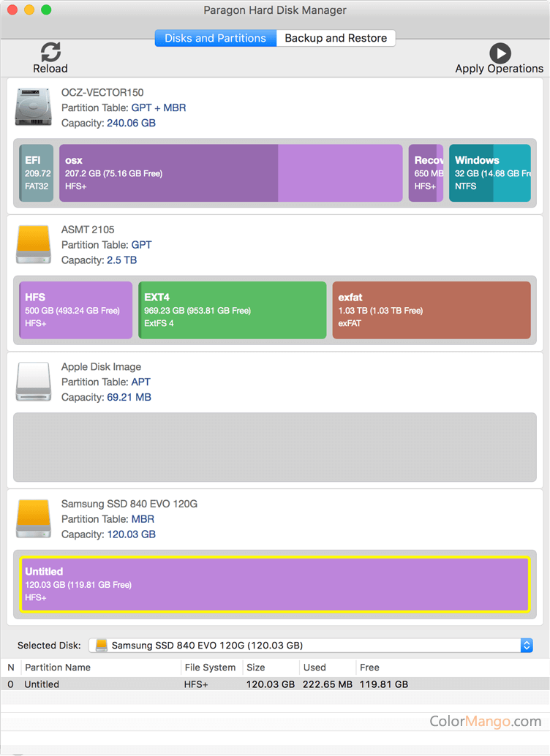Select the ASMT 2105 orange drive icon
550x756 pixels.
(x=34, y=245)
